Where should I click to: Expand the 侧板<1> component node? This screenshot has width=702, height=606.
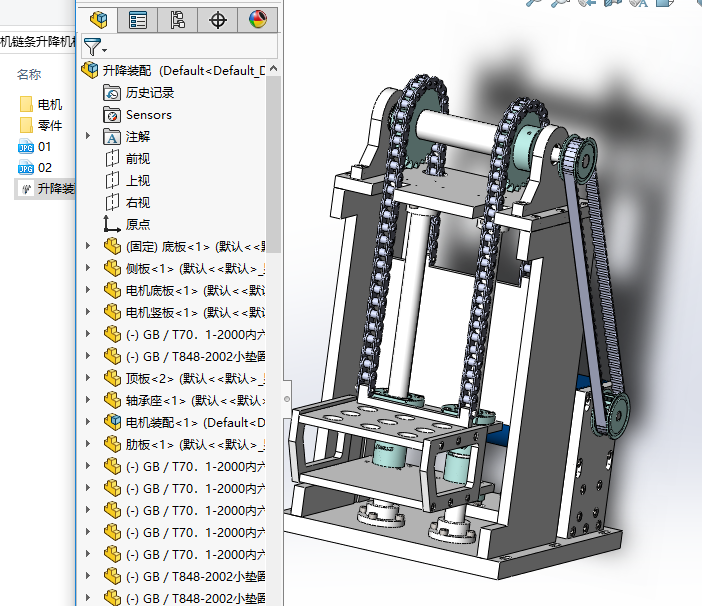88,268
